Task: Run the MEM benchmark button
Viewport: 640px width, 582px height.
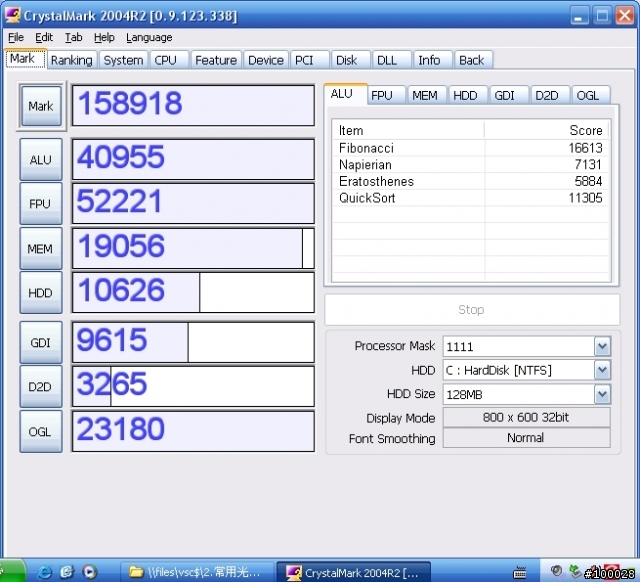Action: 41,249
